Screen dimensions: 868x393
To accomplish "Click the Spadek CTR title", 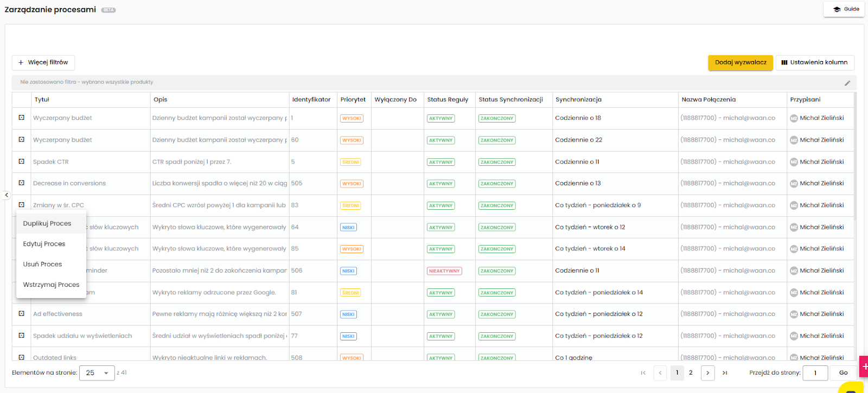I will 51,162.
